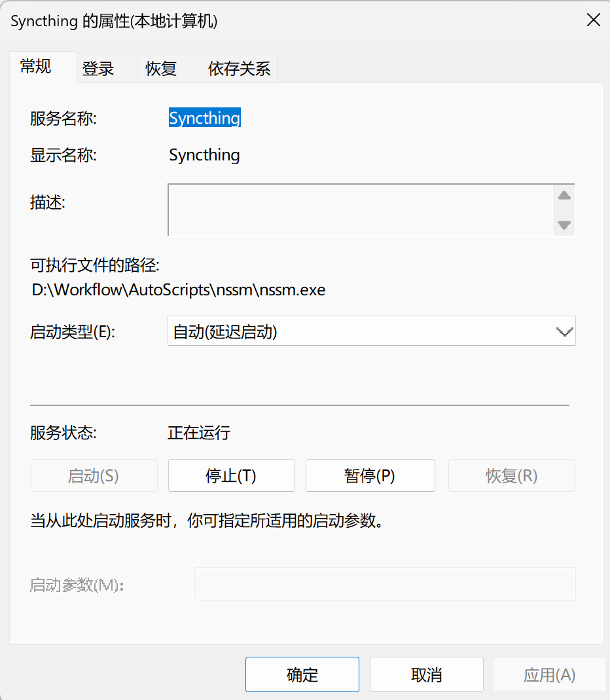Click the 服务名称 label

click(x=63, y=119)
